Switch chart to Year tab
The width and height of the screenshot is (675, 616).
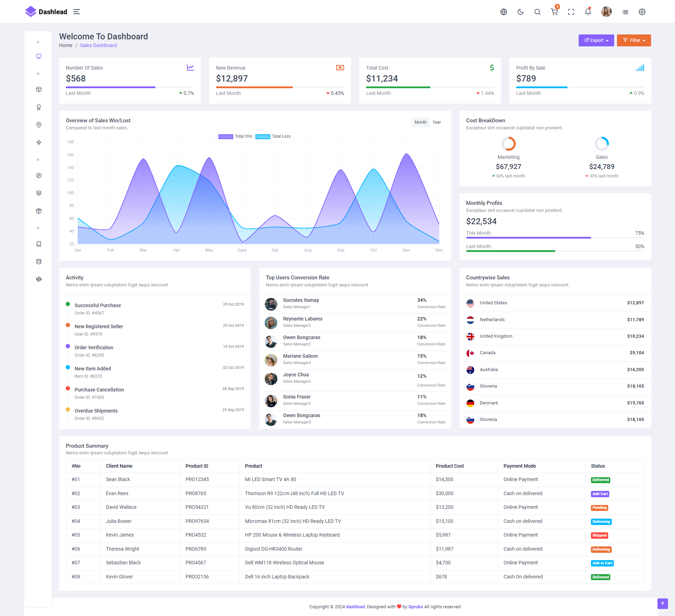pos(437,122)
